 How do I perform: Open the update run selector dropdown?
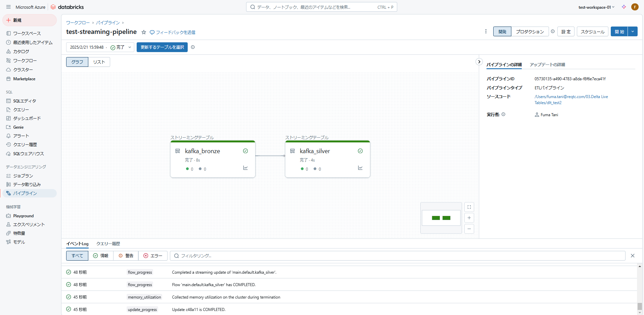coord(100,47)
